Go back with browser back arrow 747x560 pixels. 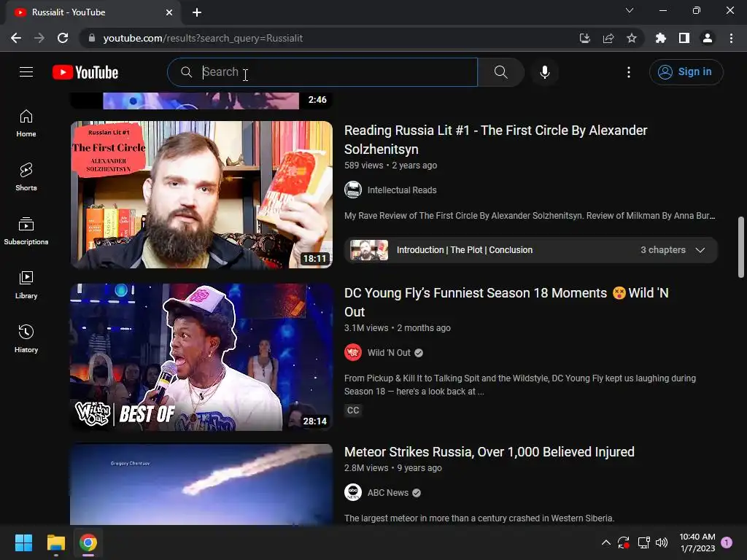[16, 38]
